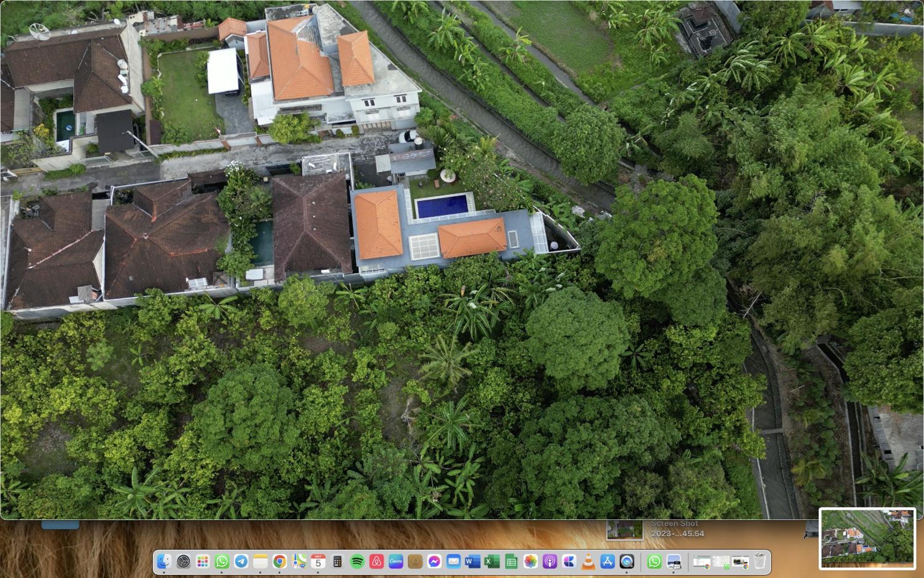924x578 pixels.
Task: Open the Calculator app
Action: pyautogui.click(x=337, y=562)
